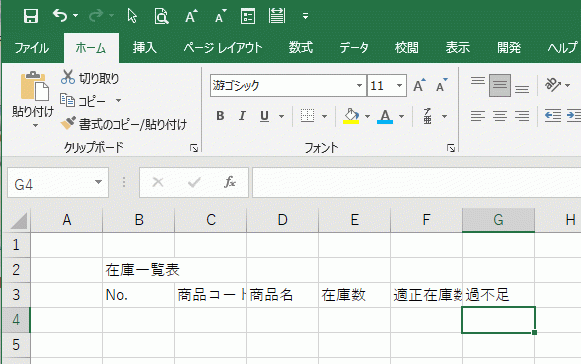581x364 pixels.
Task: Click the 貼り付け paste clipboard icon
Action: click(x=34, y=86)
